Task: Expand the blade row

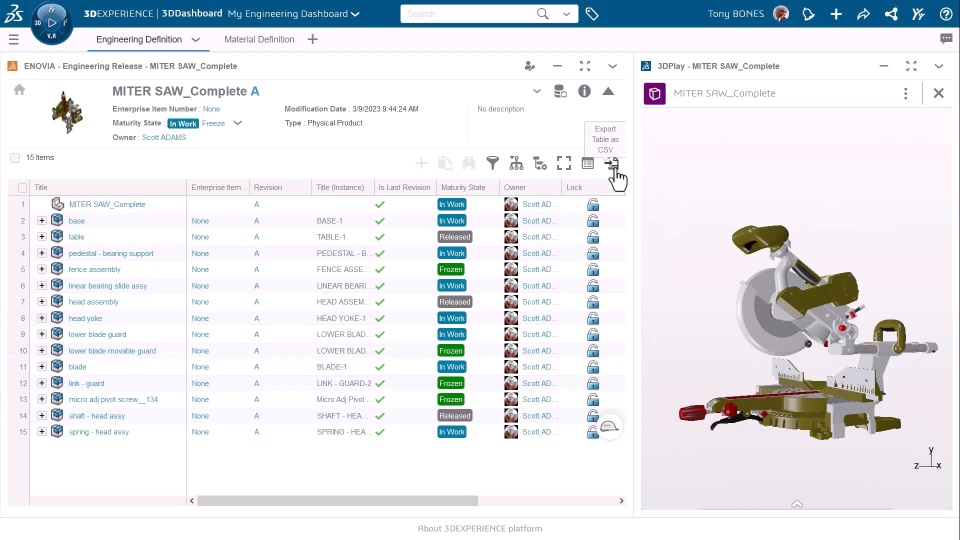Action: click(x=42, y=366)
